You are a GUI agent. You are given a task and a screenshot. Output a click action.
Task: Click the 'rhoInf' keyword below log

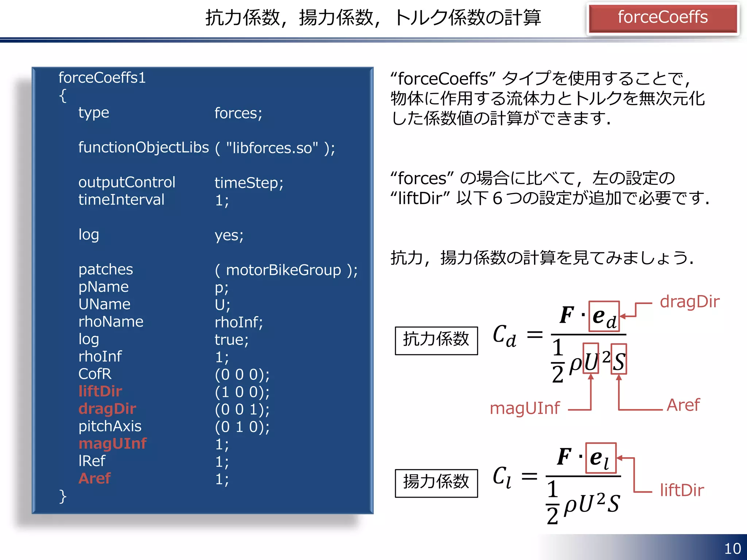click(100, 357)
